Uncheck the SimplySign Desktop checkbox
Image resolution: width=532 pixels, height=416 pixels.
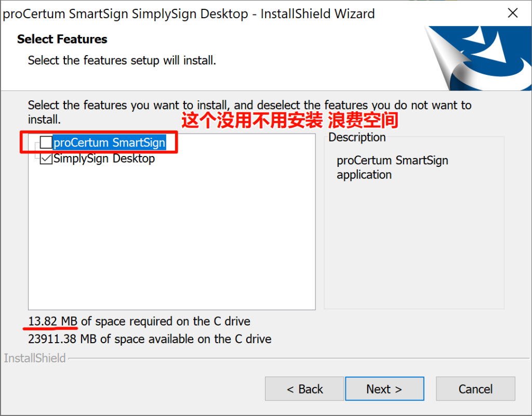pos(46,159)
